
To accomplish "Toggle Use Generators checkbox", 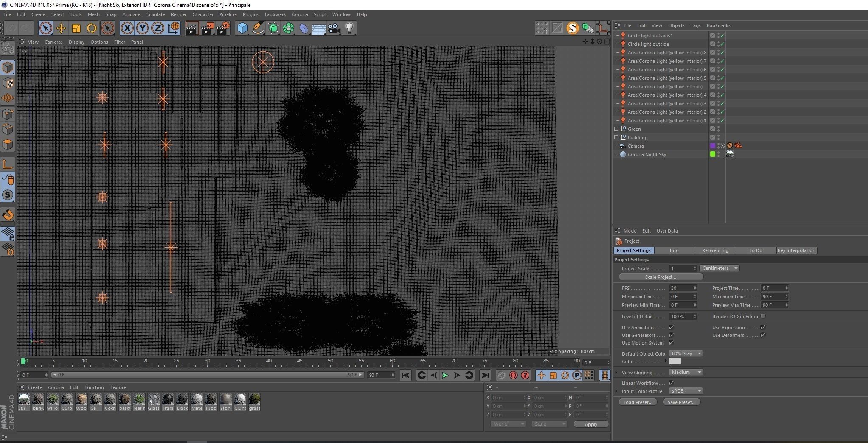I will click(x=671, y=335).
